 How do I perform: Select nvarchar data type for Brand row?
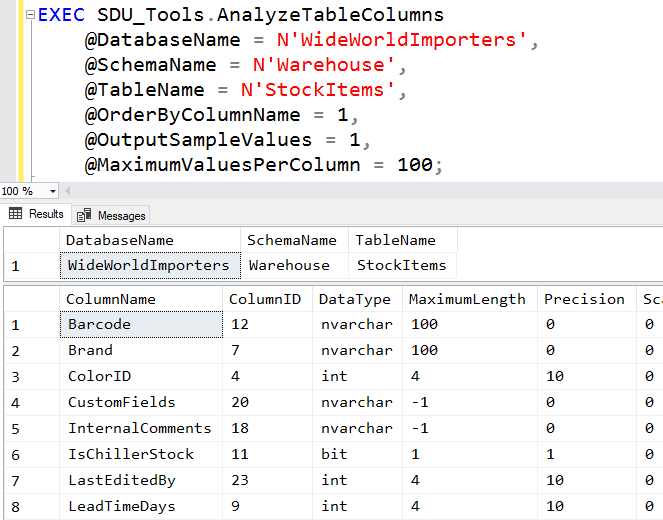click(x=357, y=350)
